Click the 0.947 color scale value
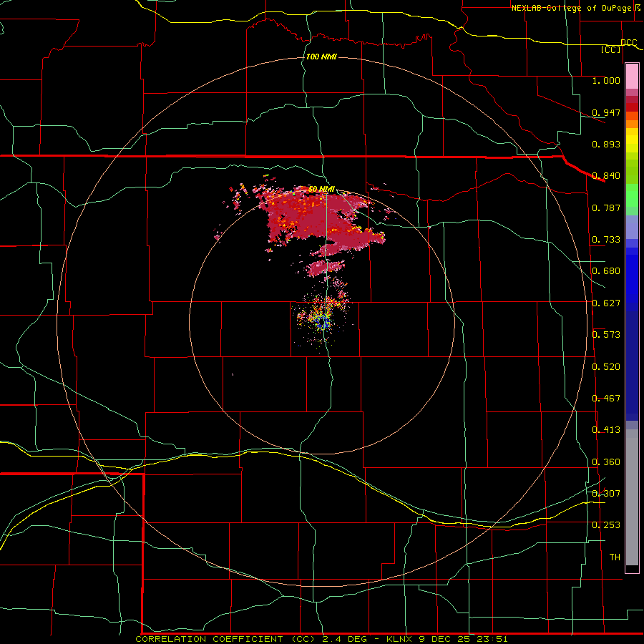The image size is (644, 644). click(x=606, y=112)
